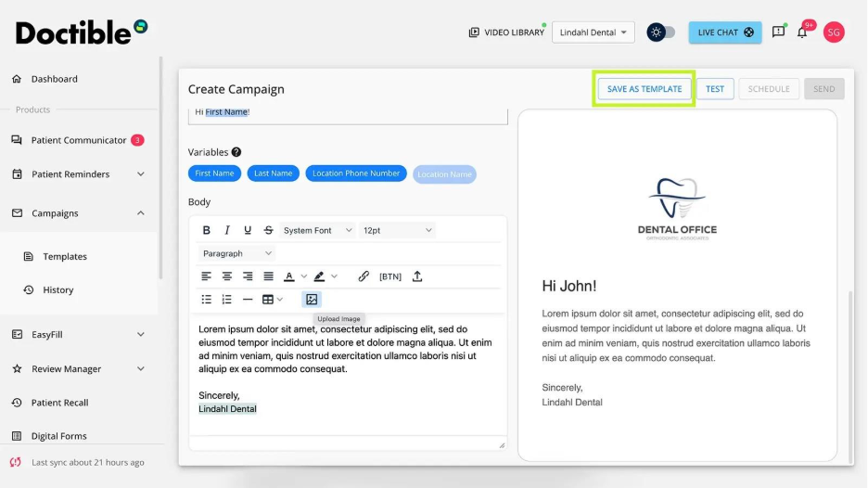Screen dimensions: 868x488
Task: Open the Video Library
Action: (506, 32)
